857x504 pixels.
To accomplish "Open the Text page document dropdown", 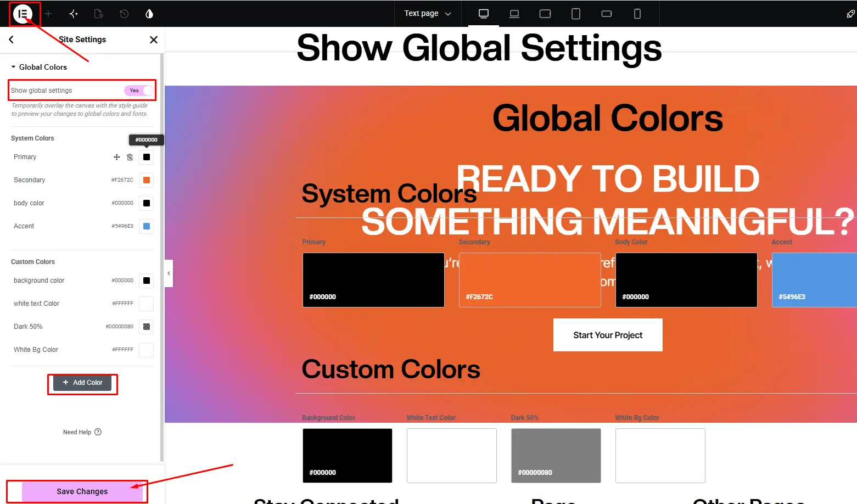I will pos(428,14).
